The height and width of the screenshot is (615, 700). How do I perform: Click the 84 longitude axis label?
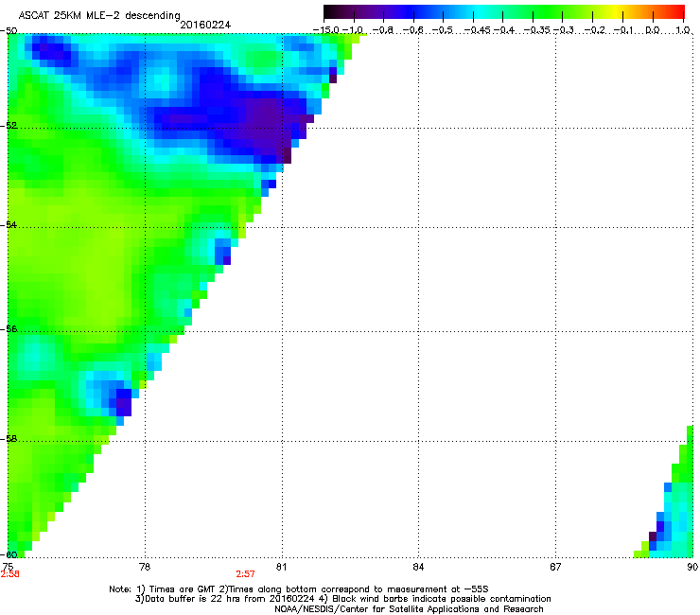[418, 567]
